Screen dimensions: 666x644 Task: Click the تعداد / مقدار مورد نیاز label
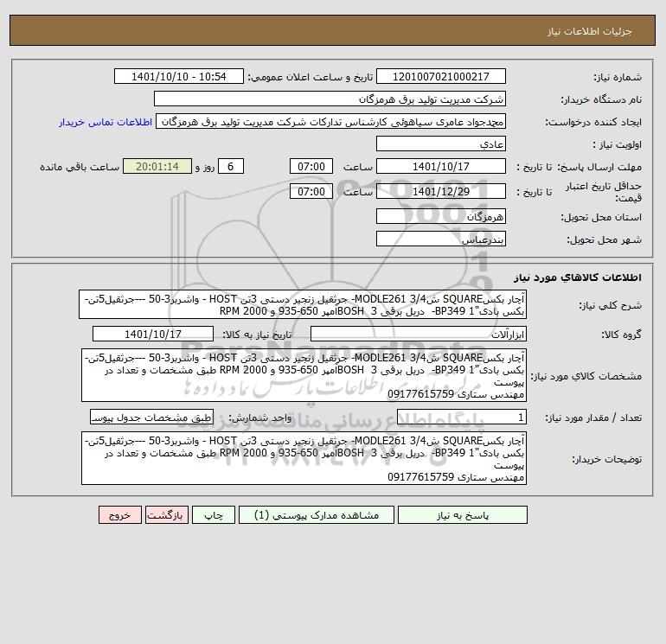click(x=593, y=418)
